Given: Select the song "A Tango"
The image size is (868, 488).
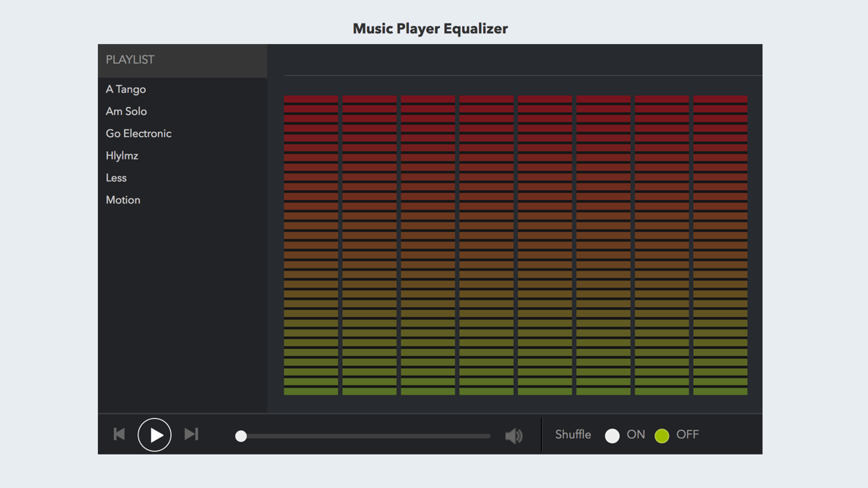Looking at the screenshot, I should coord(125,89).
